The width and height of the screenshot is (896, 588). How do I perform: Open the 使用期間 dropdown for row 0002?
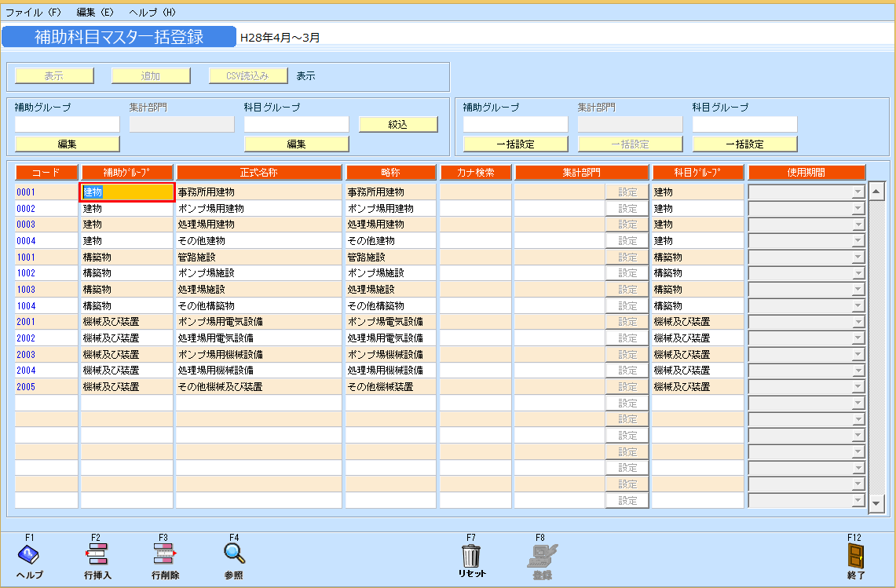(856, 208)
